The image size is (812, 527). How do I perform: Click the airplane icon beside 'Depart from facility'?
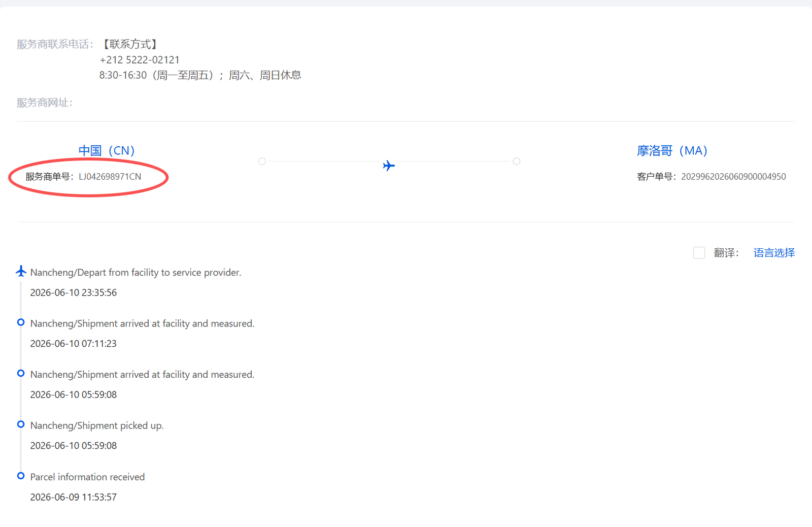pos(21,271)
